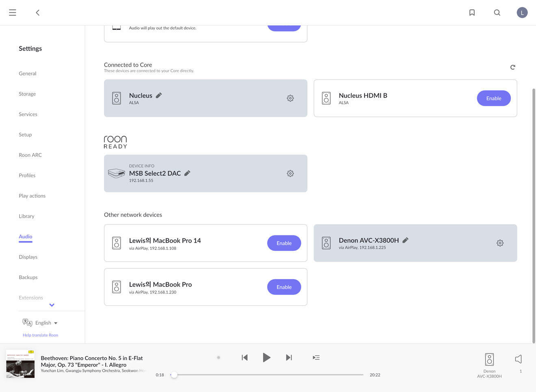The width and height of the screenshot is (536, 392).
Task: Click the Nucleus speaker icon
Action: (117, 98)
